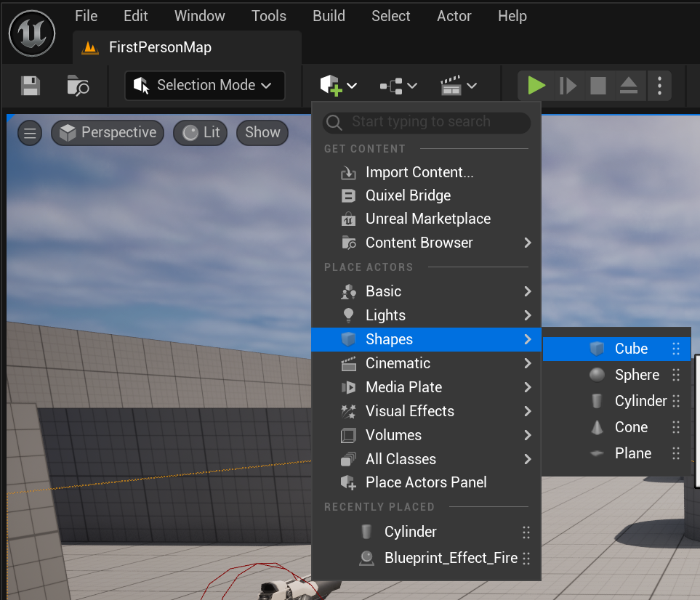Open the Actor menu
700x600 pixels.
point(454,16)
